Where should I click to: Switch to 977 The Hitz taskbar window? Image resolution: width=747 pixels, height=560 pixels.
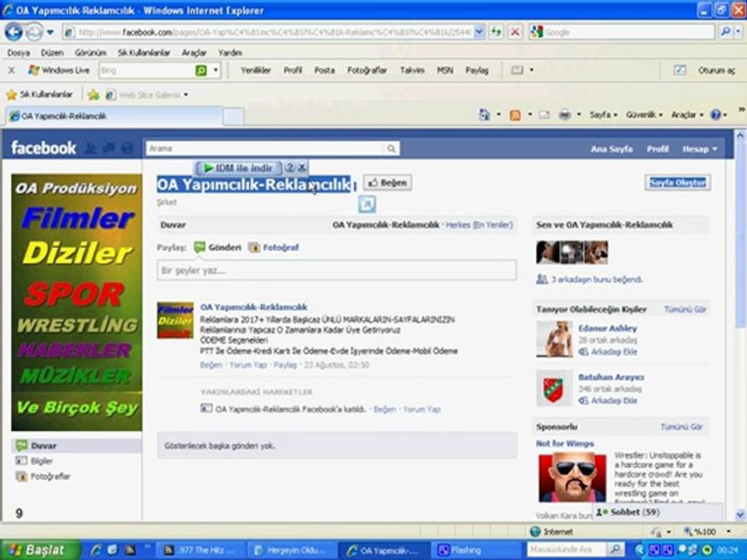tap(201, 550)
